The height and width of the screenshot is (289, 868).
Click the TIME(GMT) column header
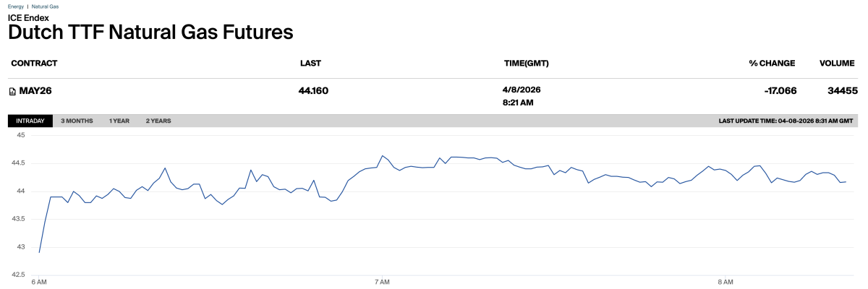526,64
